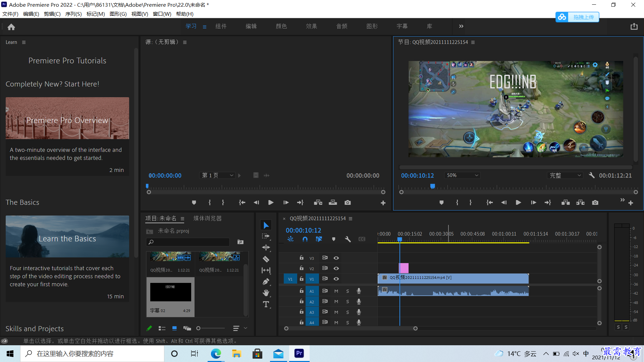The height and width of the screenshot is (362, 644).
Task: Open the 媒体浏览器 tab
Action: (208, 218)
